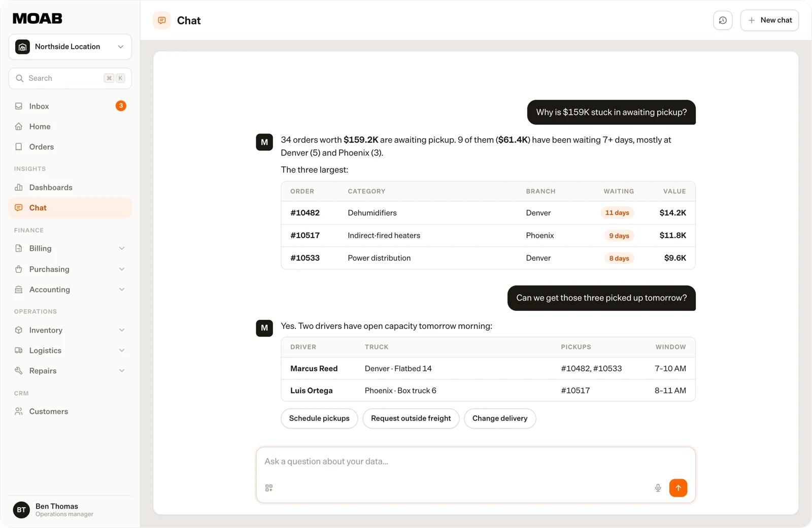This screenshot has height=528, width=812.
Task: Go to Inbox in sidebar
Action: point(70,106)
